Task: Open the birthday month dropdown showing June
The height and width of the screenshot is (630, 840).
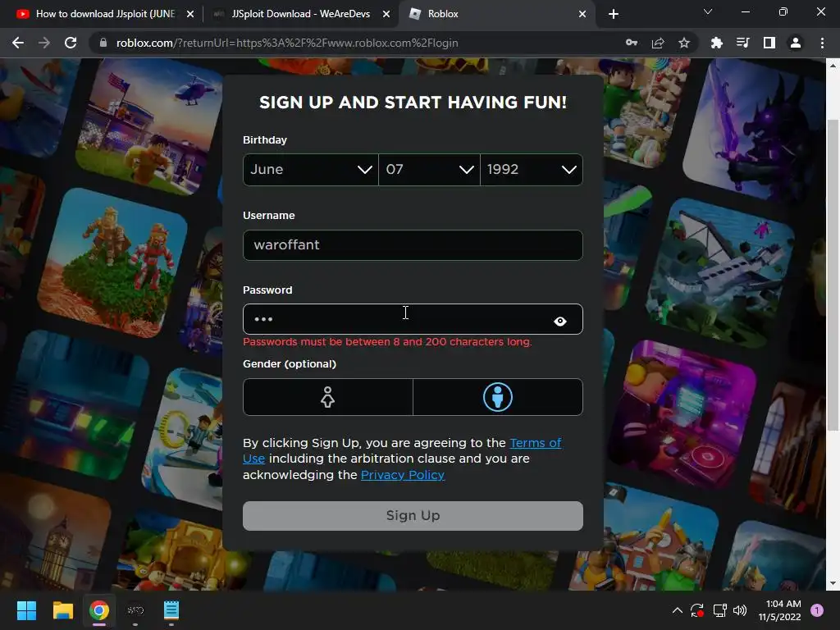Action: pyautogui.click(x=311, y=169)
